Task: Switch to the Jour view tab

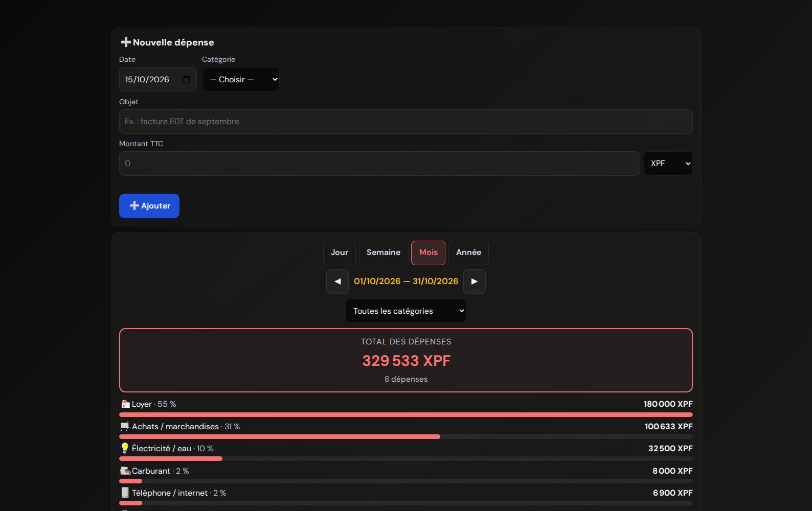Action: point(340,252)
